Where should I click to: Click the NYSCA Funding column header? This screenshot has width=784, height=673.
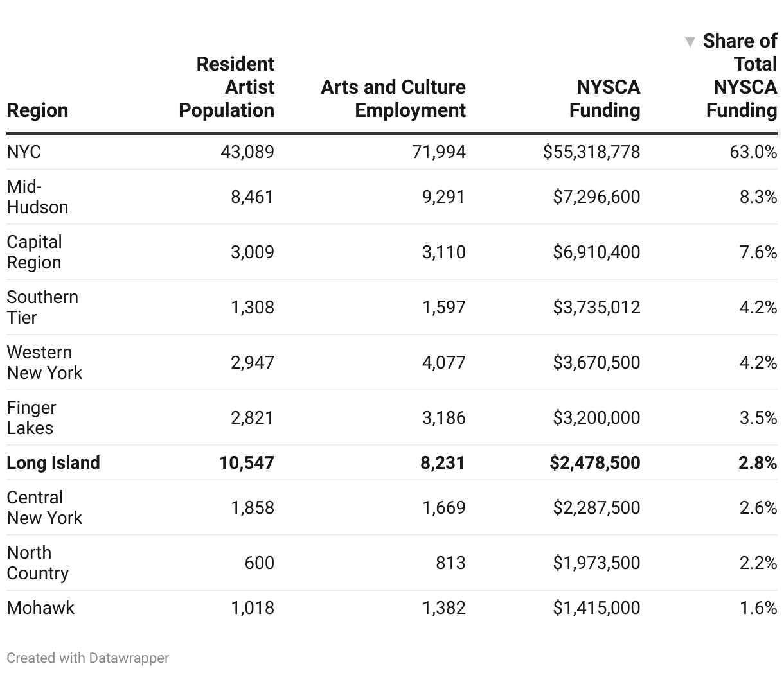pos(605,99)
